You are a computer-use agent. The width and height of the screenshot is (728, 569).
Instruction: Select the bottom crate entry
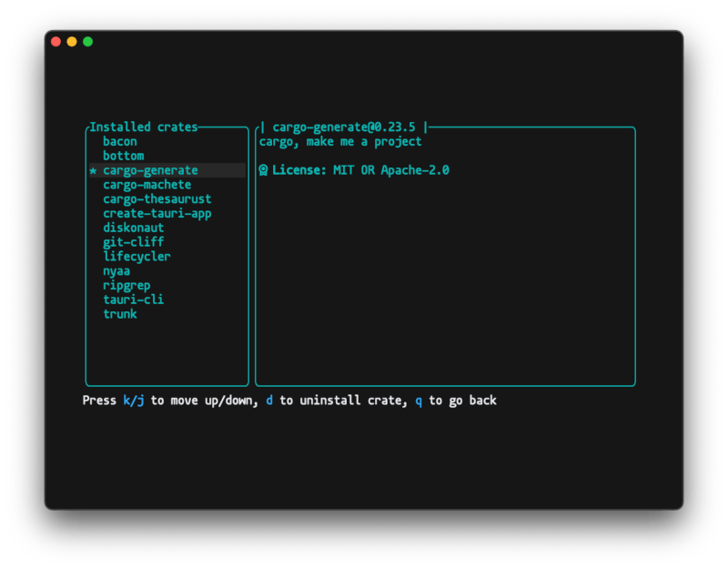tap(123, 156)
